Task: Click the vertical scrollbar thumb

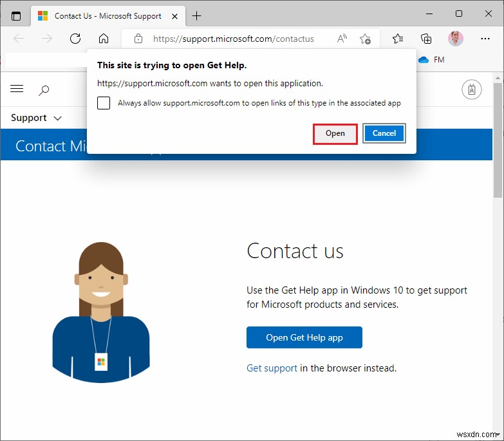Action: [x=498, y=140]
